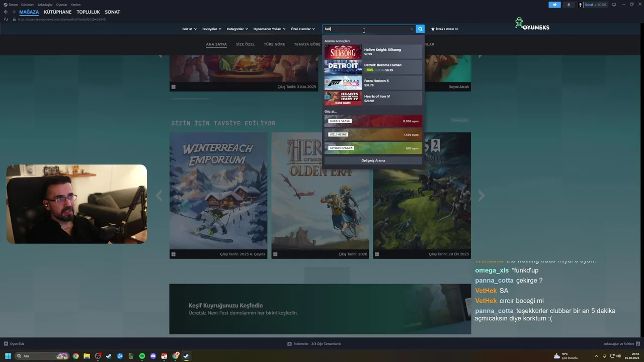Browse the Gizli Nesne tag
This screenshot has height=362, width=644.
click(373, 135)
